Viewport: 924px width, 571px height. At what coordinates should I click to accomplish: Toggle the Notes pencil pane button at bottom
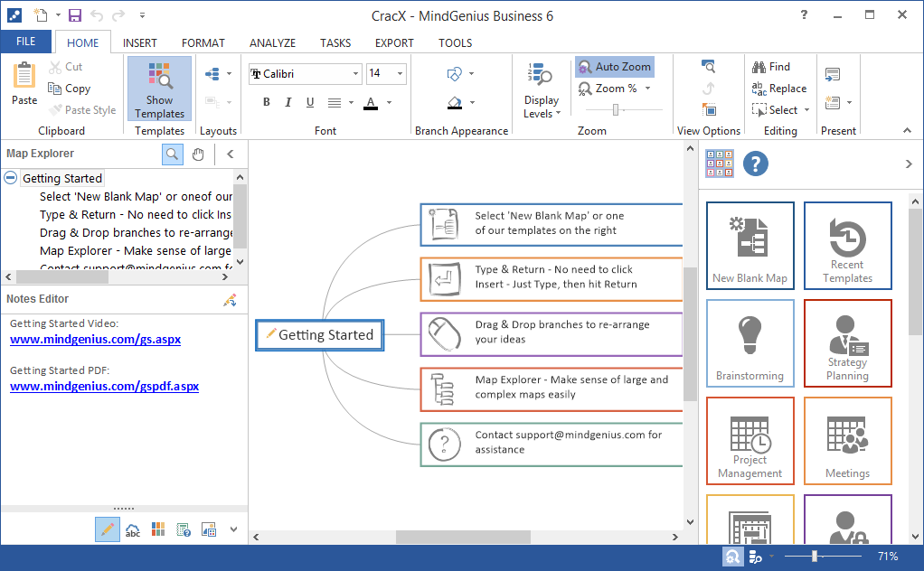pyautogui.click(x=108, y=529)
